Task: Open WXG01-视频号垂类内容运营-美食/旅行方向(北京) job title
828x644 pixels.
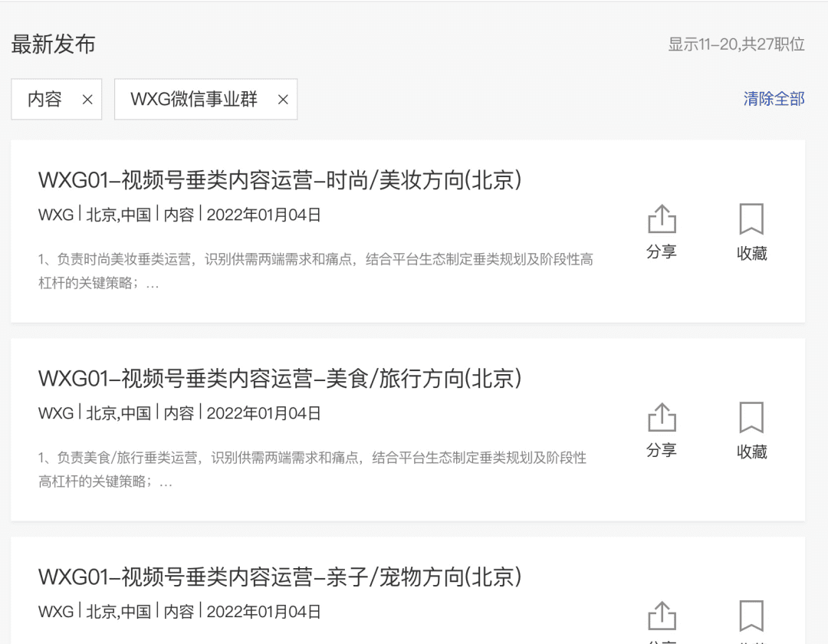Action: click(x=280, y=379)
